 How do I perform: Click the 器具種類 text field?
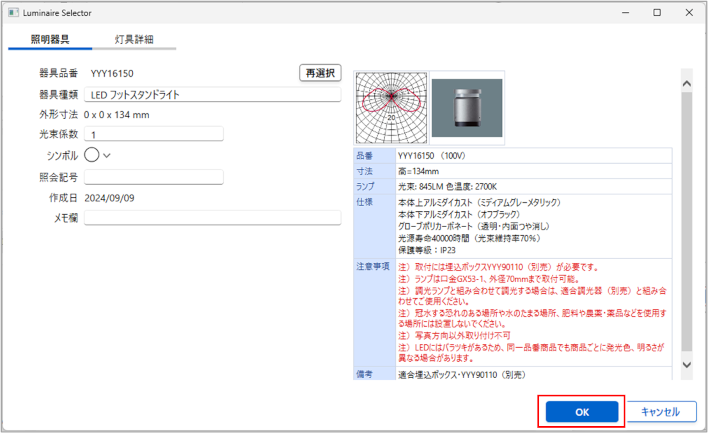pyautogui.click(x=213, y=95)
